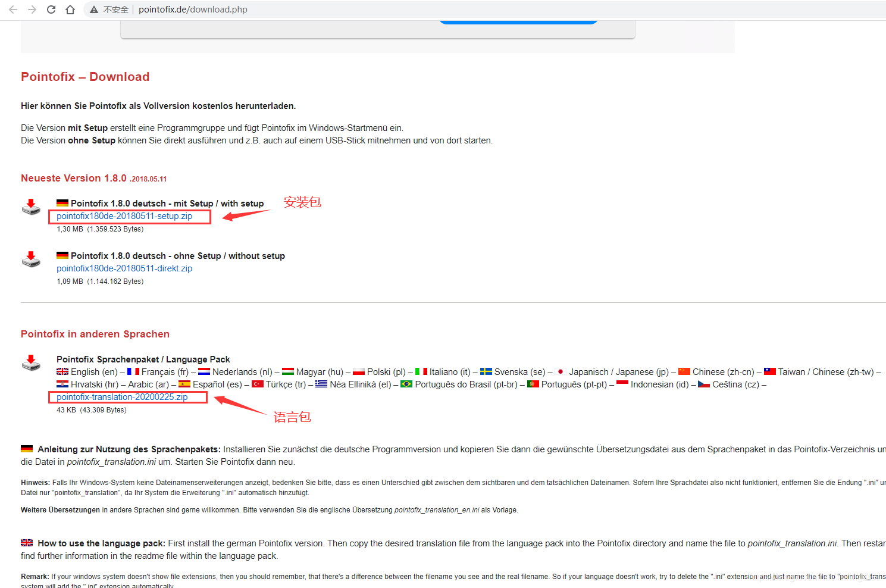
Task: Click the browser Forward arrow
Action: coord(32,10)
